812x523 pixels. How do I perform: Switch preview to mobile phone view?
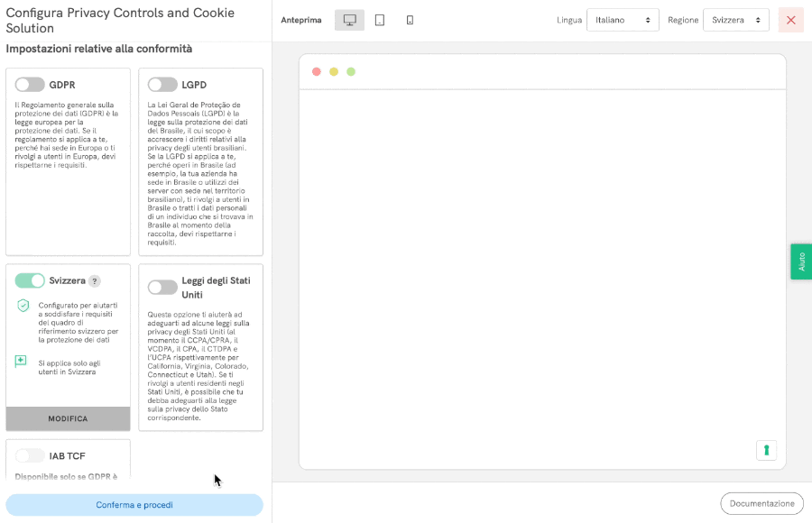tap(410, 20)
